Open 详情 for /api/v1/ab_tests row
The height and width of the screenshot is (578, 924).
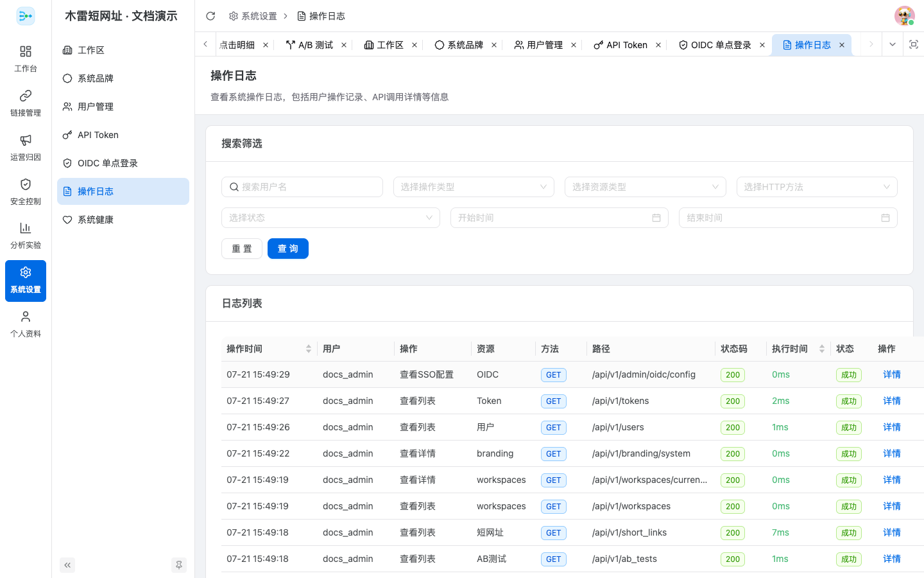click(892, 559)
